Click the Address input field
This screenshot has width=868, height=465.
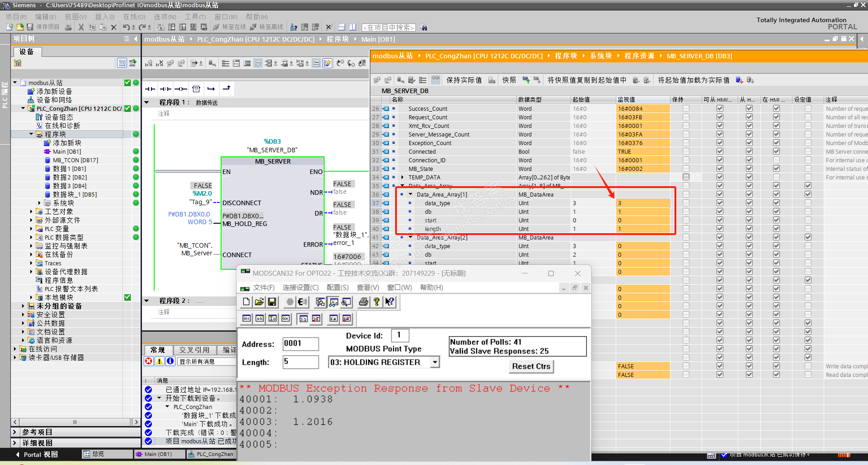tap(300, 344)
